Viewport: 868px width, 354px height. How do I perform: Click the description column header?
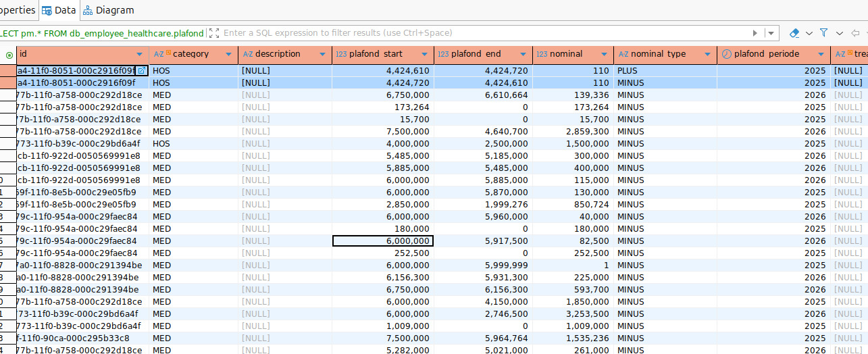[277, 54]
